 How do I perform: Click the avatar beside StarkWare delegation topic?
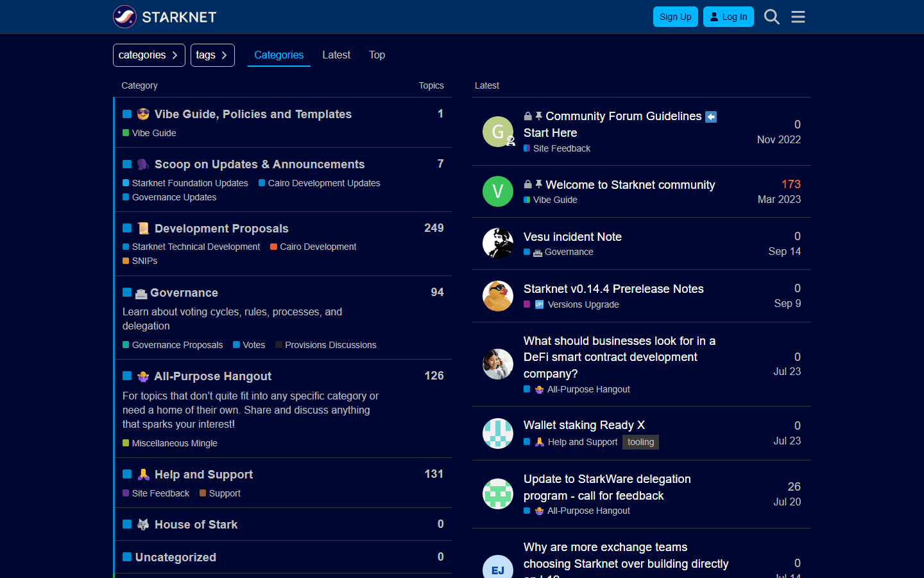tap(498, 494)
